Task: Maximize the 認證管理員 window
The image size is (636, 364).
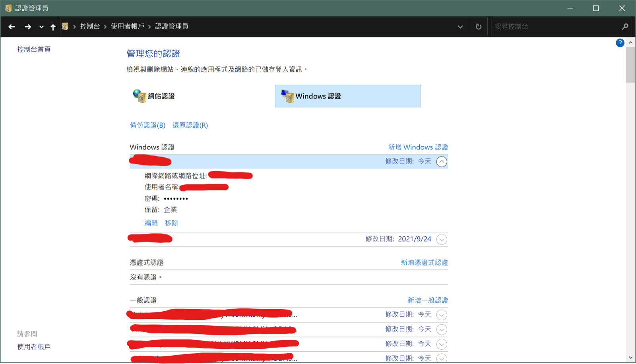Action: pos(596,8)
